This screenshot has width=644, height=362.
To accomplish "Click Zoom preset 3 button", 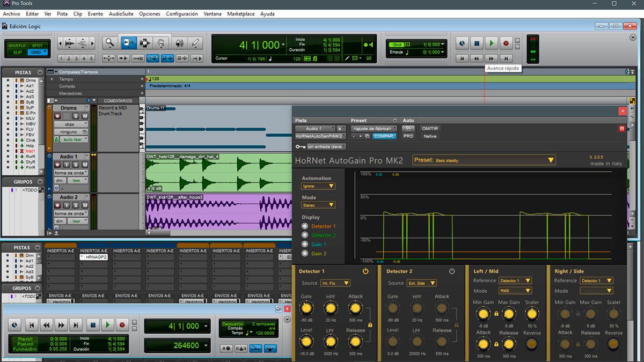I will (77, 58).
